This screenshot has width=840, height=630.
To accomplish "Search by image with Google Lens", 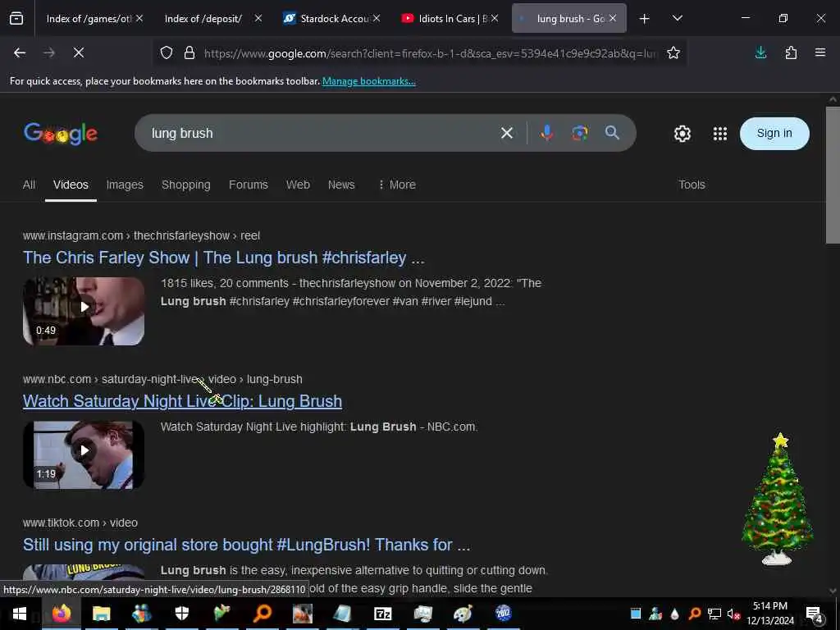I will pos(580,133).
